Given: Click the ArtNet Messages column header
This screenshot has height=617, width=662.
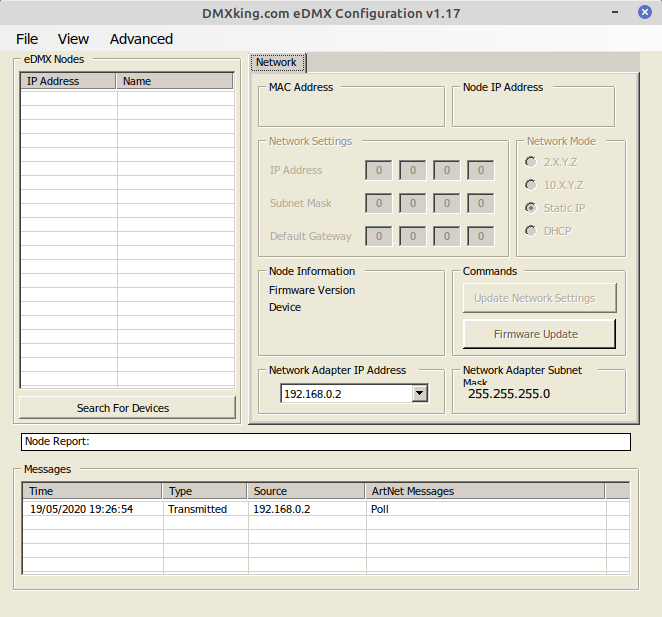Looking at the screenshot, I should pos(486,491).
